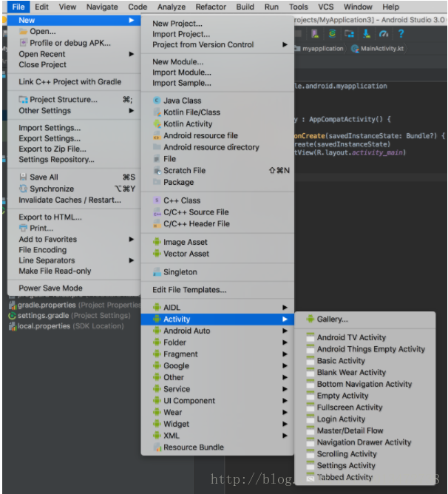Image resolution: width=448 pixels, height=494 pixels.
Task: Open the VCS menu
Action: (326, 7)
